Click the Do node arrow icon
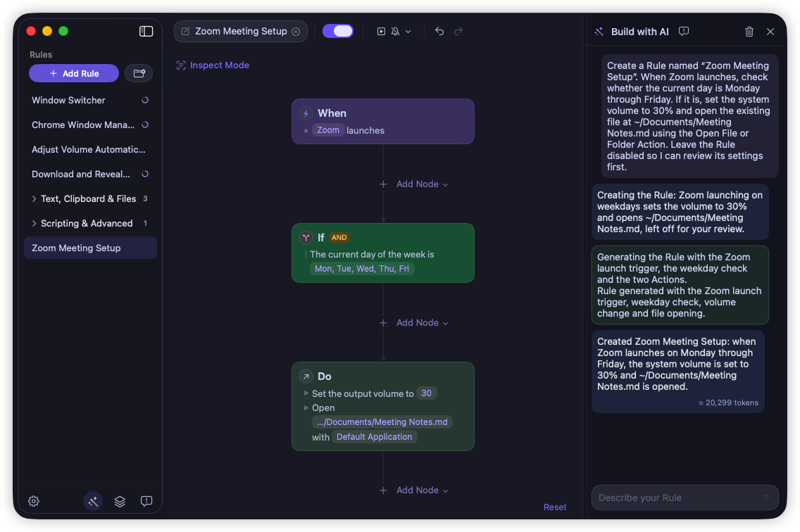Screen dimensions: 800x532 pos(306,376)
